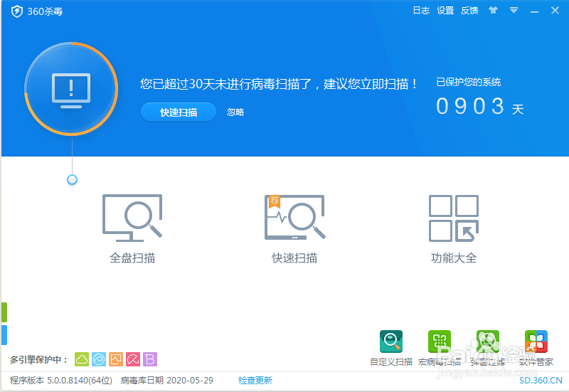Click the 功能大全 label
569x392 pixels.
tap(454, 258)
